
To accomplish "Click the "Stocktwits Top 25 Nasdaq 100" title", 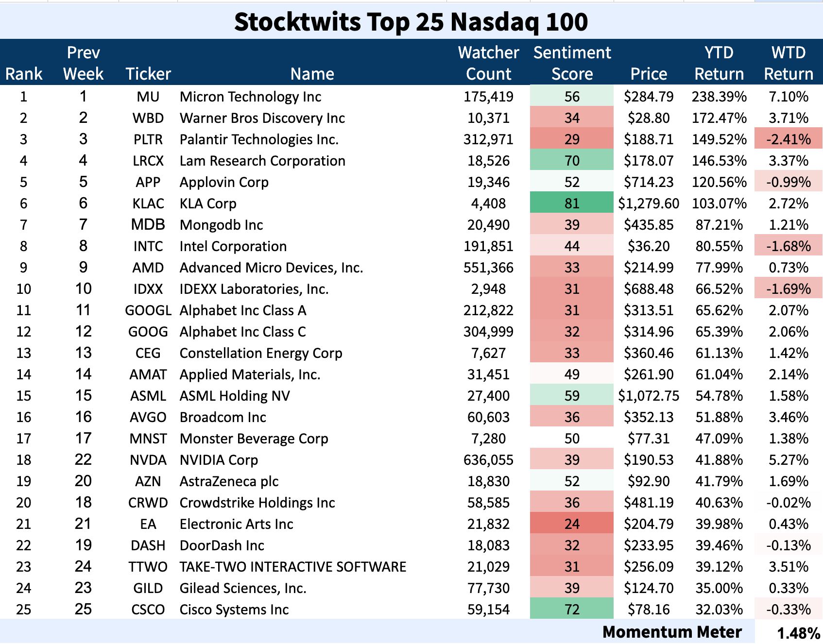I will pyautogui.click(x=411, y=22).
